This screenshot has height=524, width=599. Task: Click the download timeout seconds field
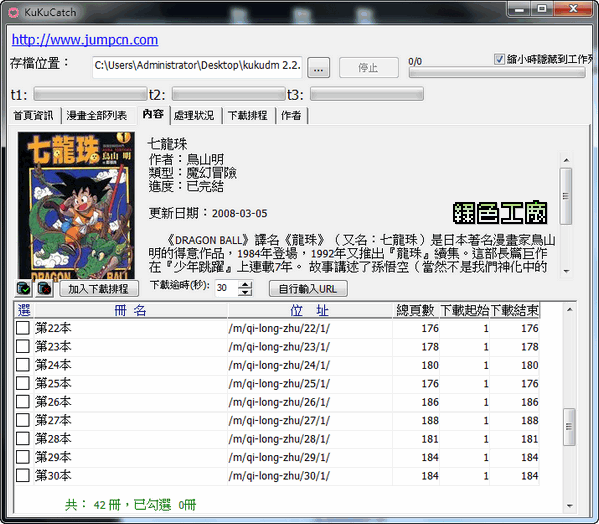coord(226,288)
